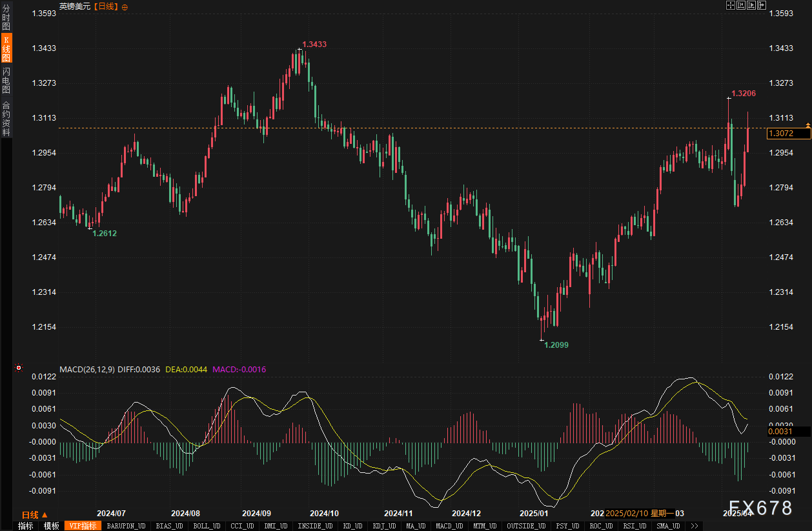This screenshot has width=812, height=531.
Task: Choose the KDJ_UD indicator
Action: click(386, 526)
